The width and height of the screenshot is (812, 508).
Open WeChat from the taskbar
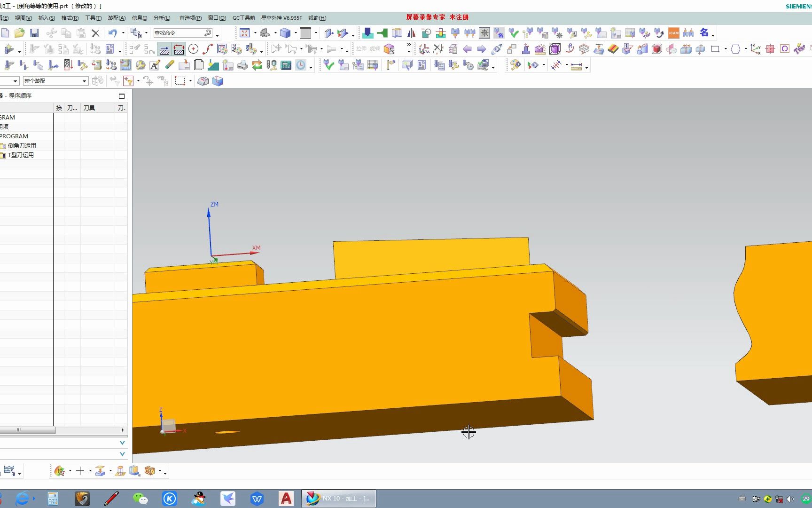pyautogui.click(x=140, y=499)
